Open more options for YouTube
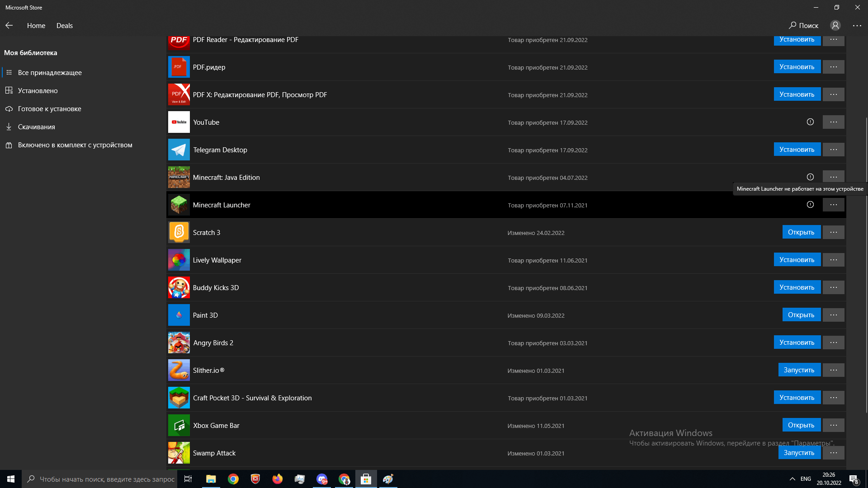 [x=834, y=122]
